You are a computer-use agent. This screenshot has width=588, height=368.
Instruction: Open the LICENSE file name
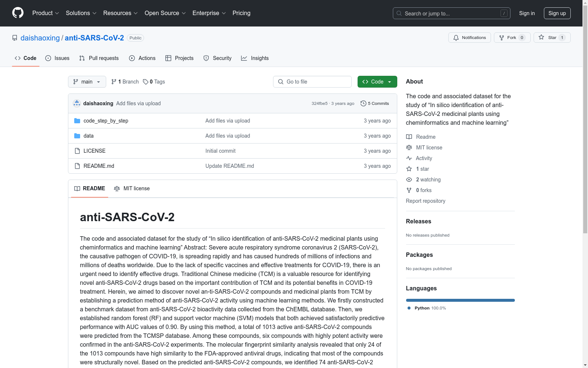click(x=94, y=151)
